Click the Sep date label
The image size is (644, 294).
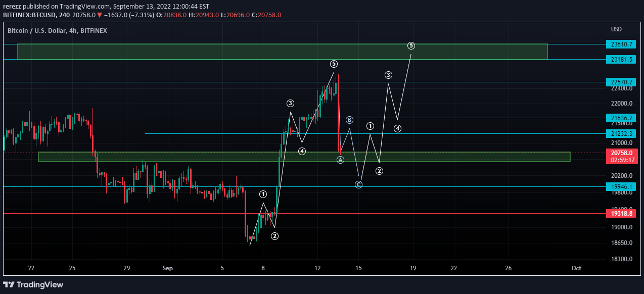(168, 268)
